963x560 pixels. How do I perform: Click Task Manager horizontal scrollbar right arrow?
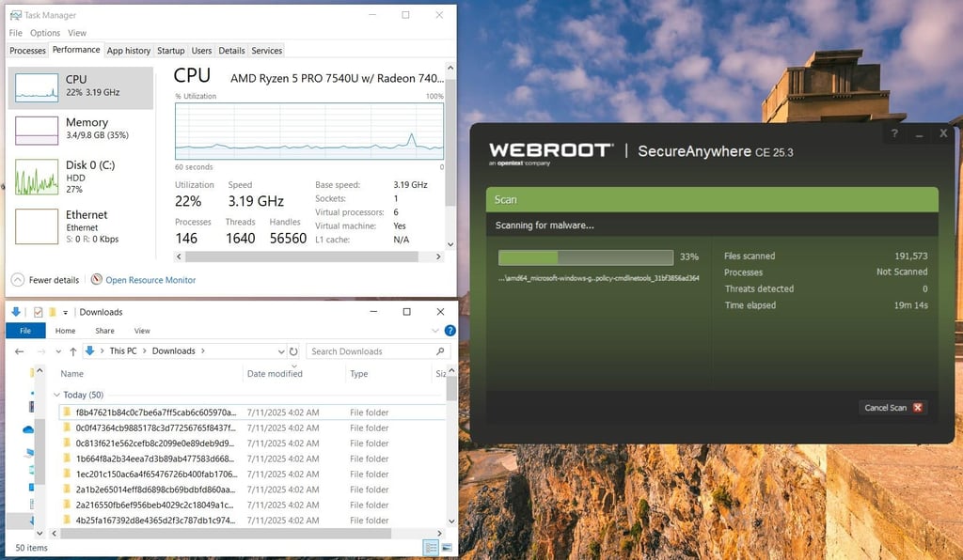[x=438, y=257]
